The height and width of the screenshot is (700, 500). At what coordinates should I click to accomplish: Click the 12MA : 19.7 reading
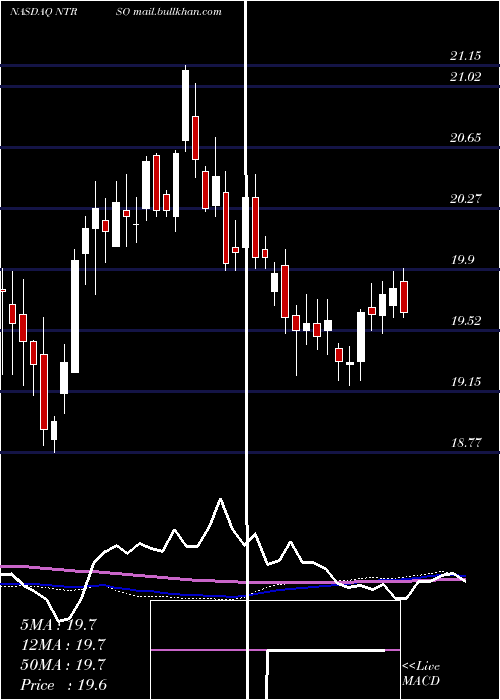(x=63, y=645)
